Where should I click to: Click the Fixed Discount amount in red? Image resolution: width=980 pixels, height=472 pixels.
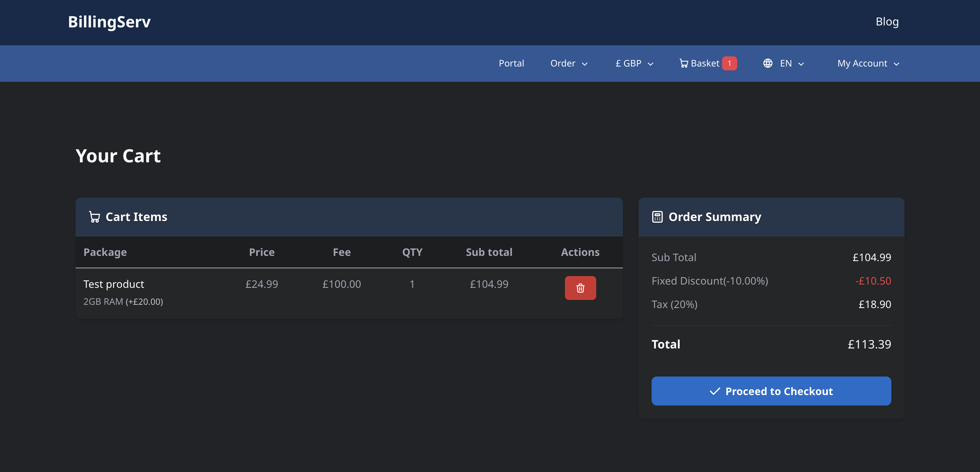pyautogui.click(x=873, y=281)
